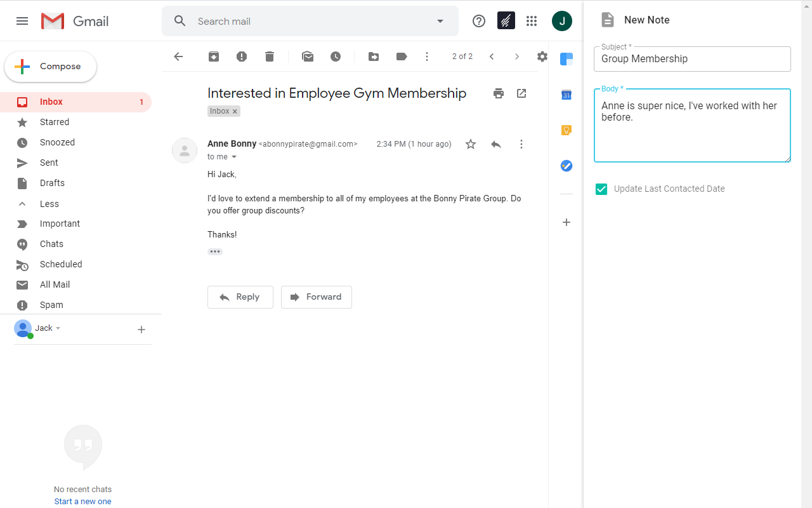
Task: Snooze this email with clock icon
Action: (x=336, y=57)
